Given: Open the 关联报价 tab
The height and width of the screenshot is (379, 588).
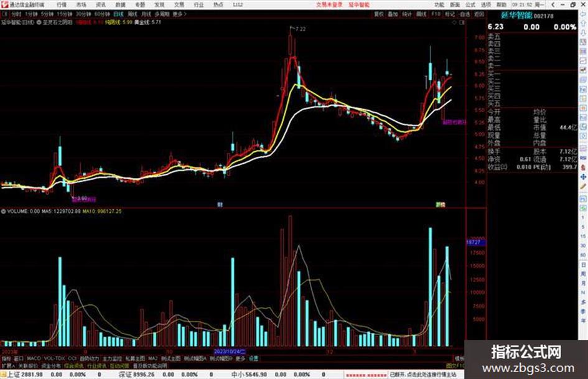Looking at the screenshot, I should tap(29, 366).
